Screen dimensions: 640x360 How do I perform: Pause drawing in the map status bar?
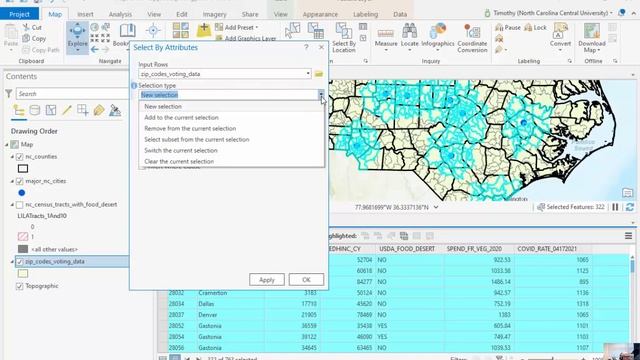click(615, 207)
